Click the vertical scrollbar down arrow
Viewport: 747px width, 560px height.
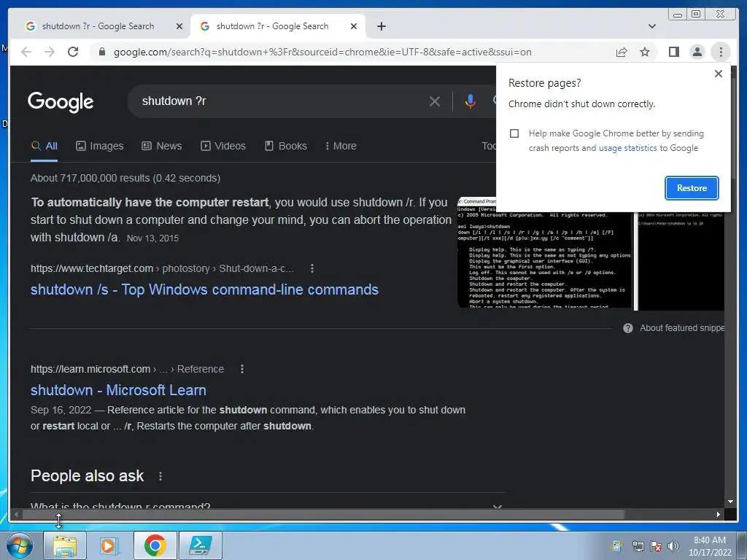[730, 502]
